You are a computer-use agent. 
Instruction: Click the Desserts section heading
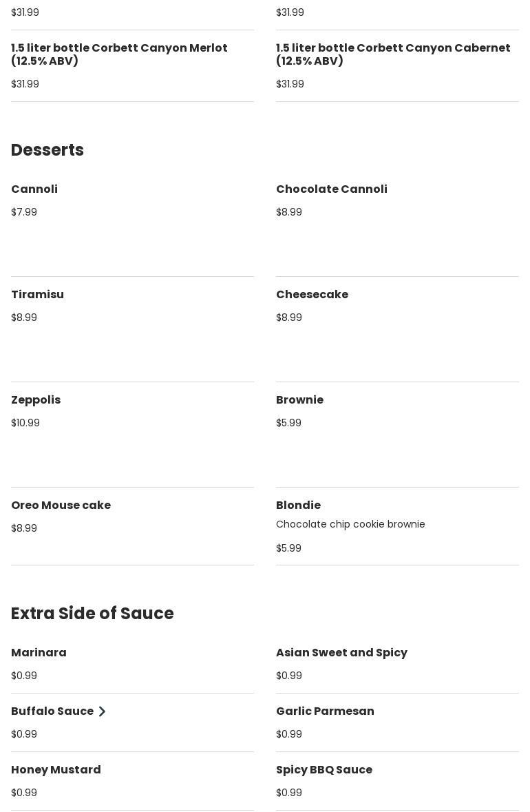tap(47, 150)
